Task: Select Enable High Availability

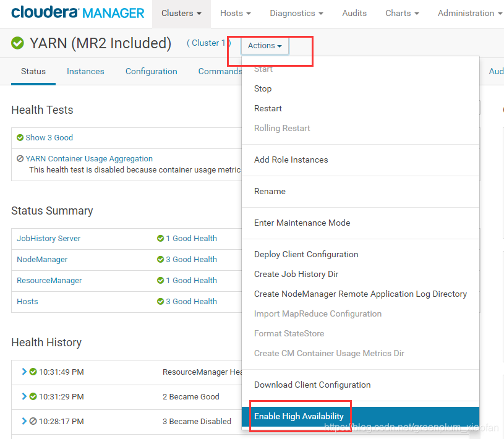Action: pyautogui.click(x=361, y=417)
